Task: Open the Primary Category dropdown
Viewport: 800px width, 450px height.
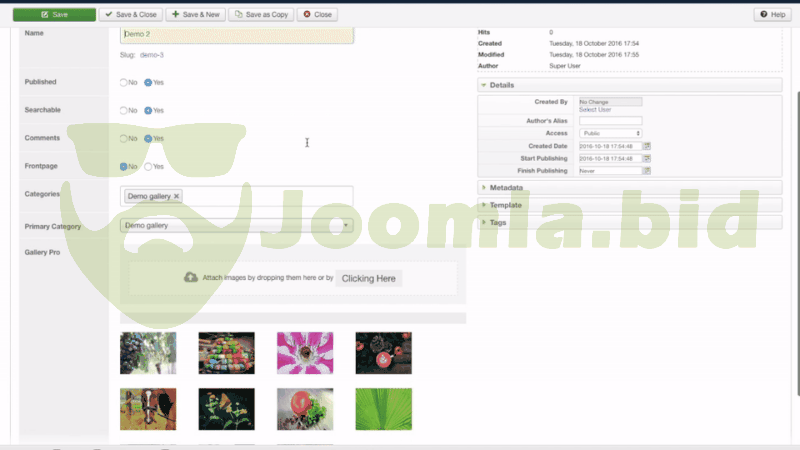Action: point(236,226)
